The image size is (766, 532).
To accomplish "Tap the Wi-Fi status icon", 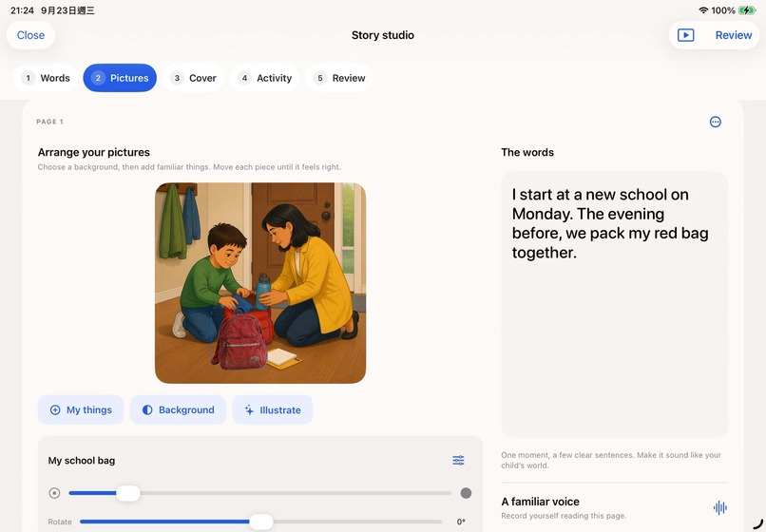I will pos(703,10).
